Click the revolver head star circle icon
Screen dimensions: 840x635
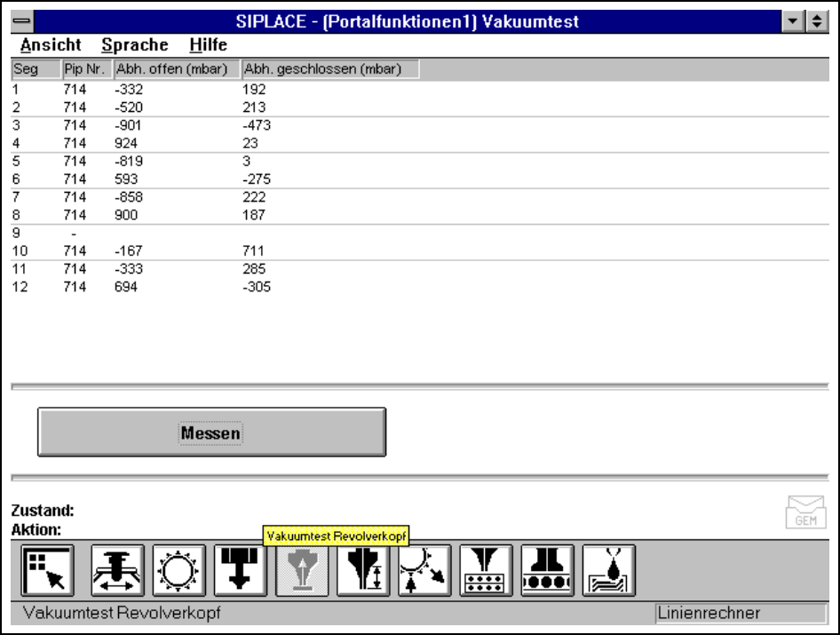tap(179, 571)
